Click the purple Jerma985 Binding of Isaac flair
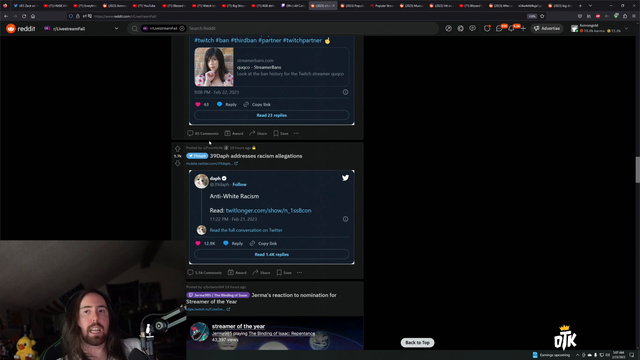The height and width of the screenshot is (360, 640). click(x=218, y=295)
